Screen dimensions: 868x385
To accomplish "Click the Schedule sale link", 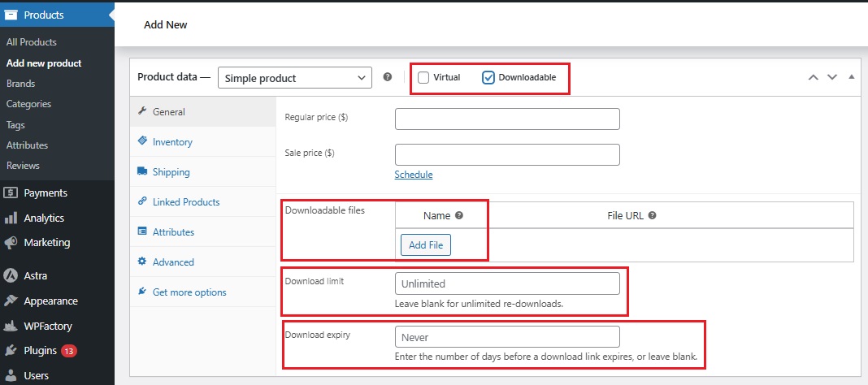I will click(x=414, y=175).
